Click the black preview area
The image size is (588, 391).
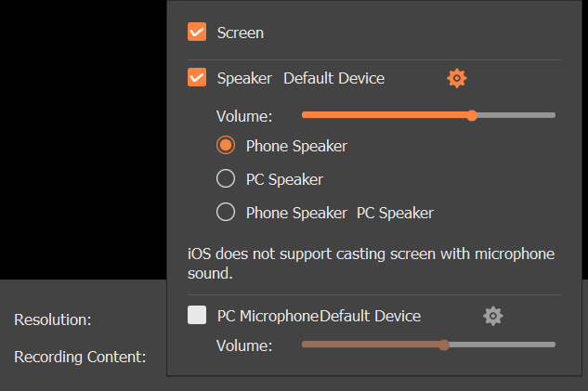click(84, 139)
